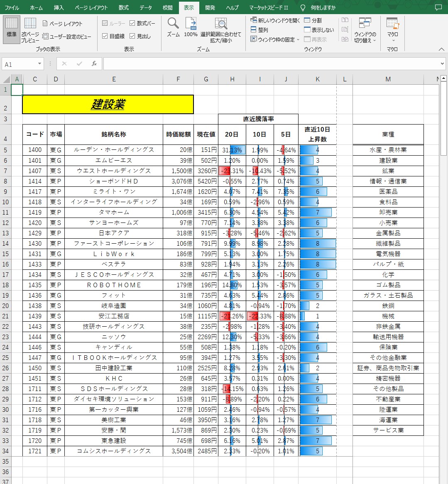448x484 pixels.
Task: Open ウィンドウの切り替え switch windows
Action: click(365, 29)
